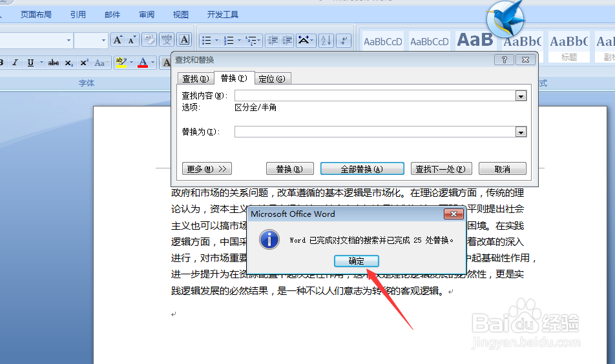Click the Shrink Font icon

click(x=132, y=40)
